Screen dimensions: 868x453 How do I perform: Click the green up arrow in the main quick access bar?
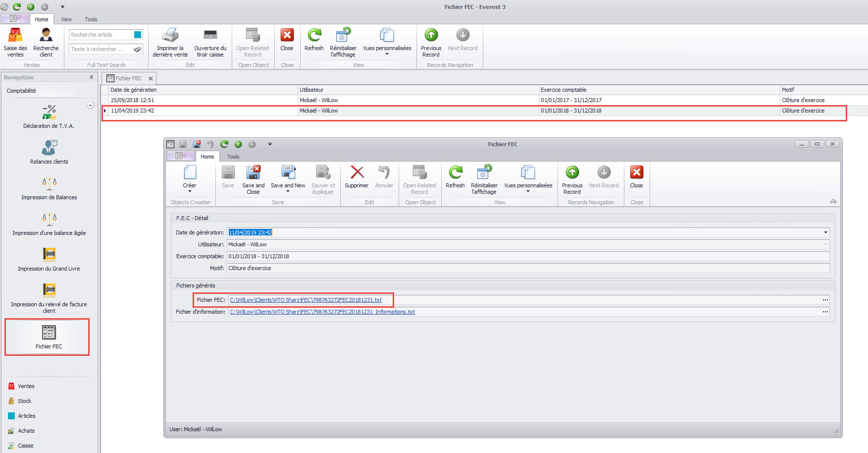click(x=31, y=6)
